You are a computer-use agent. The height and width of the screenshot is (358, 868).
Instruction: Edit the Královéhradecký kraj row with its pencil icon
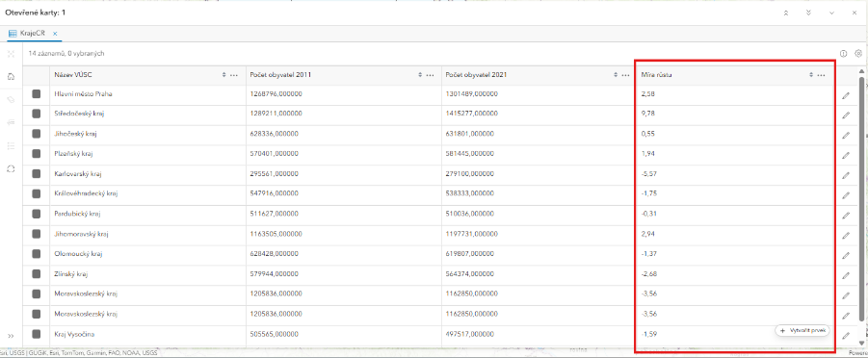pyautogui.click(x=845, y=195)
